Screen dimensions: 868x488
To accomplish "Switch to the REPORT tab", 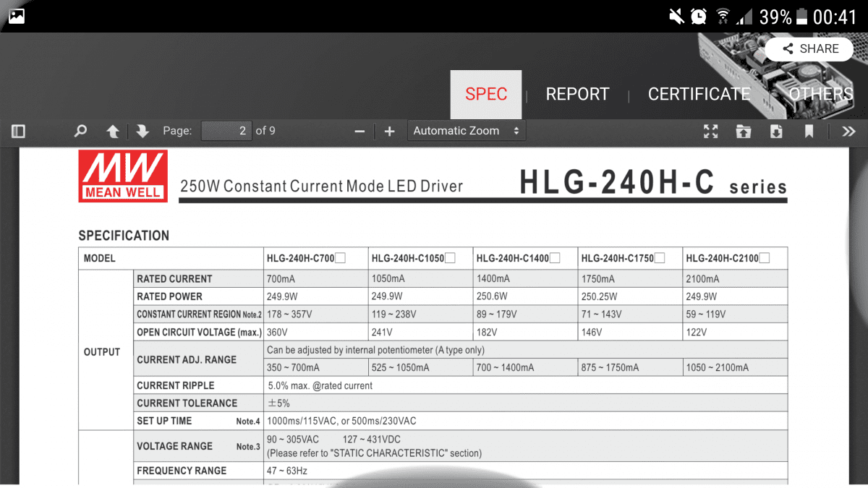I will (x=577, y=94).
